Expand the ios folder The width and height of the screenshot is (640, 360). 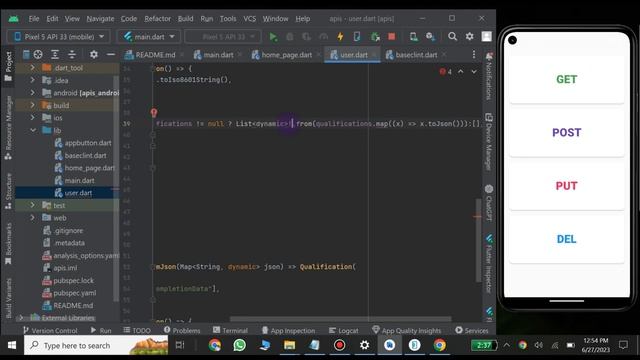(x=33, y=118)
